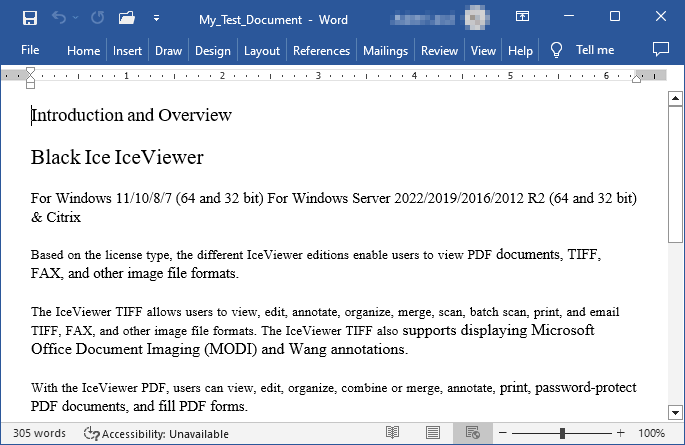This screenshot has height=445, width=685.
Task: Open the Design tab
Action: point(213,51)
